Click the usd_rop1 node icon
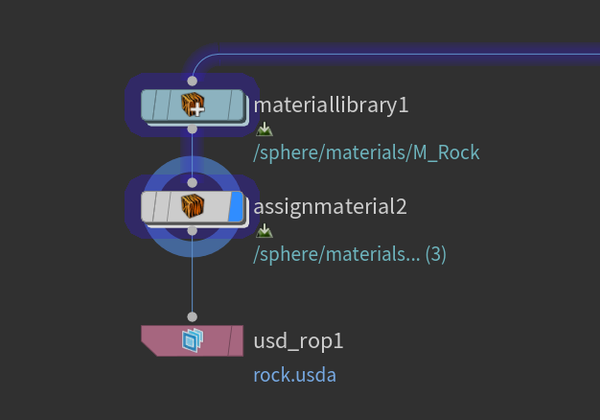600x420 pixels. point(192,340)
